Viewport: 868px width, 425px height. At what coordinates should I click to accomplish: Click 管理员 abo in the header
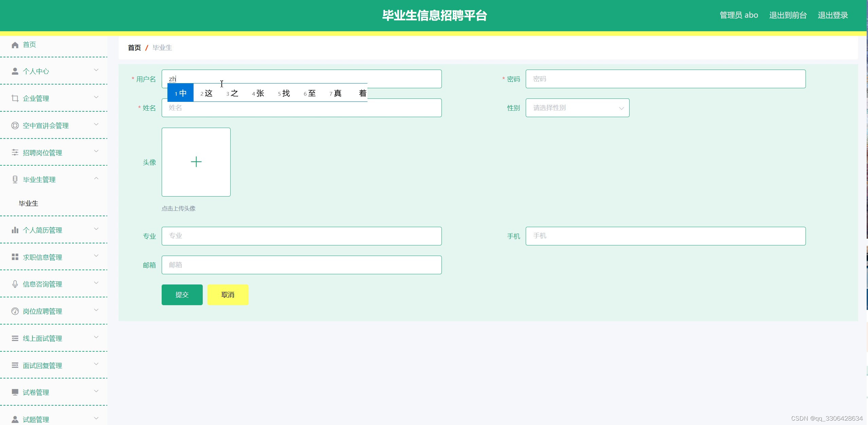[x=739, y=15]
